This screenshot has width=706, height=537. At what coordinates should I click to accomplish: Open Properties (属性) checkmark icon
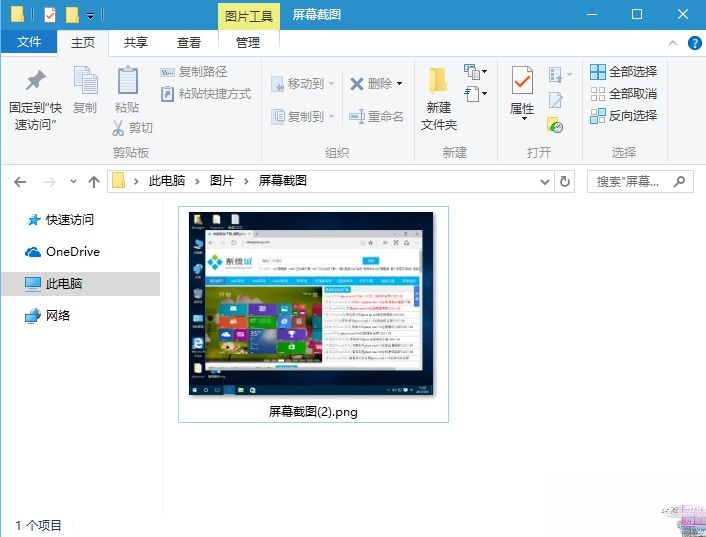[522, 81]
